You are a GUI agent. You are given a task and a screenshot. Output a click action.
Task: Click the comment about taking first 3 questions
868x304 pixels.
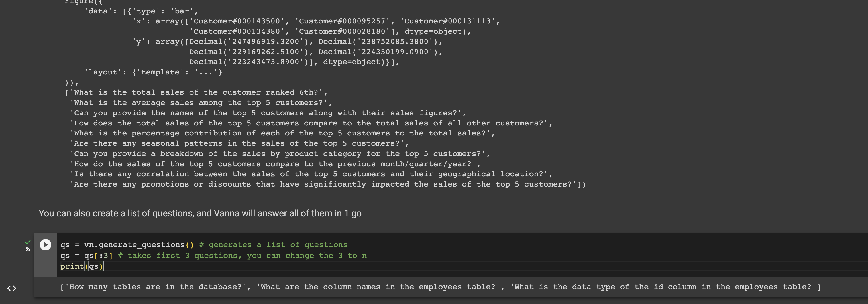pyautogui.click(x=242, y=255)
